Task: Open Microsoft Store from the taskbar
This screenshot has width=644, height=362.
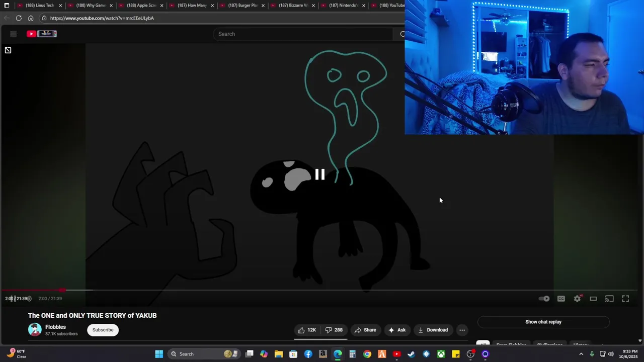Action: [293, 354]
